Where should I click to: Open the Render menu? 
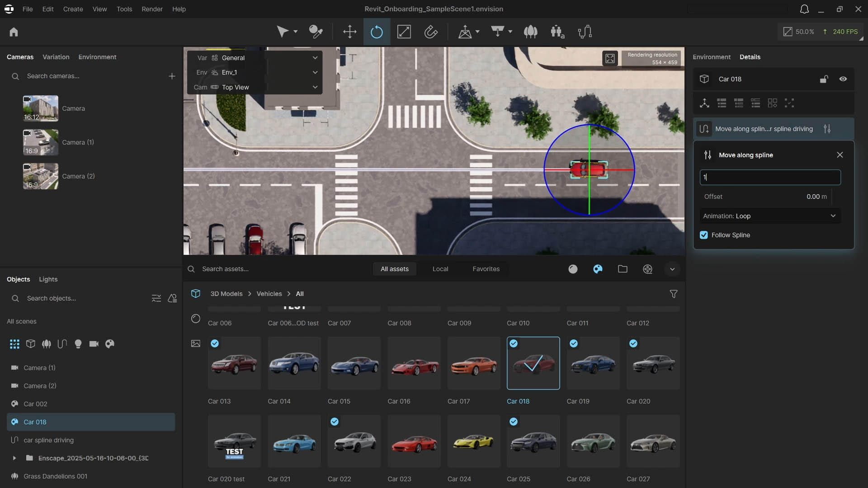coord(152,9)
